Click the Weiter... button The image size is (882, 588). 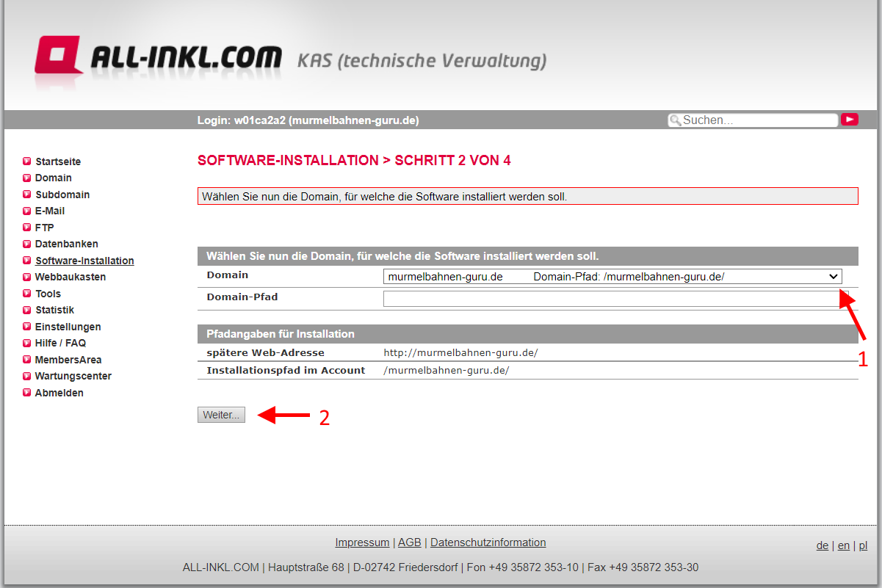[x=221, y=415]
